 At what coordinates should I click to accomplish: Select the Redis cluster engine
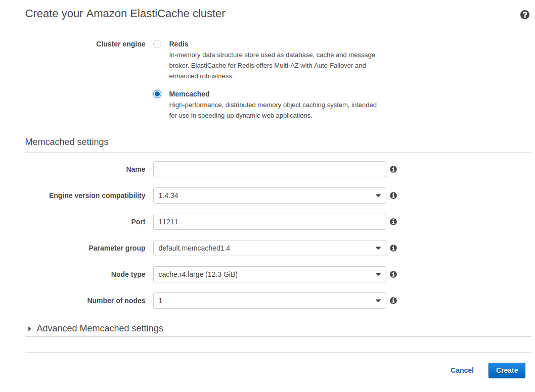[157, 44]
